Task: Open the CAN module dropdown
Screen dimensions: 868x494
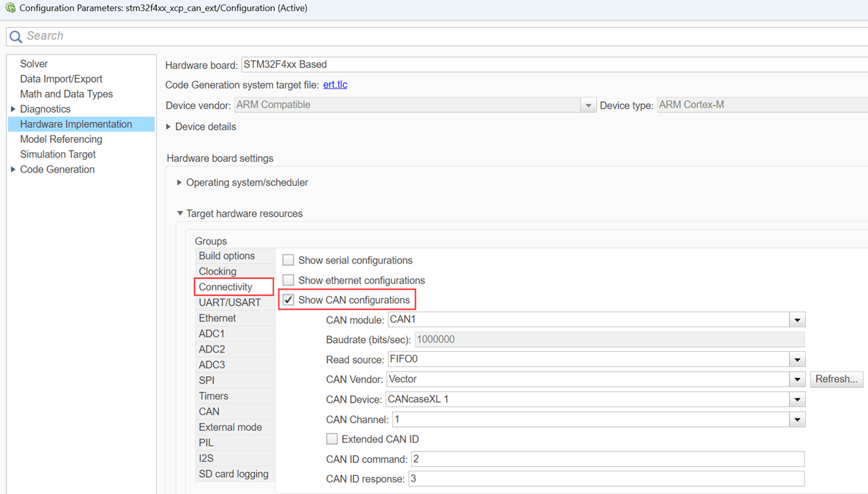Action: tap(797, 319)
